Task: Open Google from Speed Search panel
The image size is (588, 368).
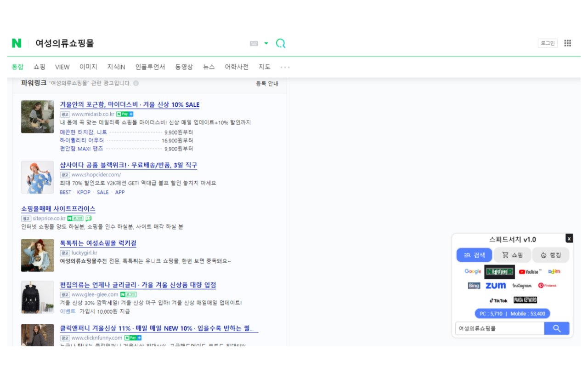Action: coord(473,271)
